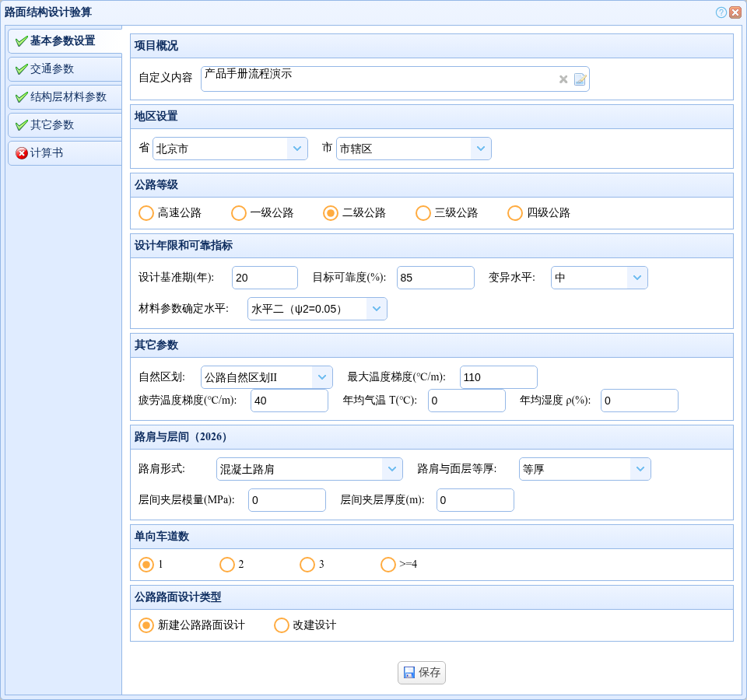747x700 pixels.
Task: Choose 改建设计 design type
Action: (281, 625)
